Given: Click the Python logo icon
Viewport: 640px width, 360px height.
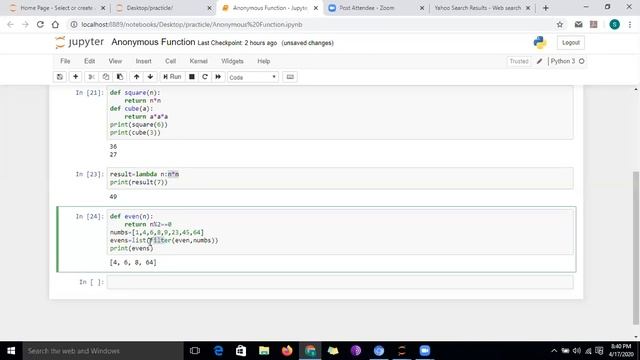Looking at the screenshot, I should coord(540,42).
